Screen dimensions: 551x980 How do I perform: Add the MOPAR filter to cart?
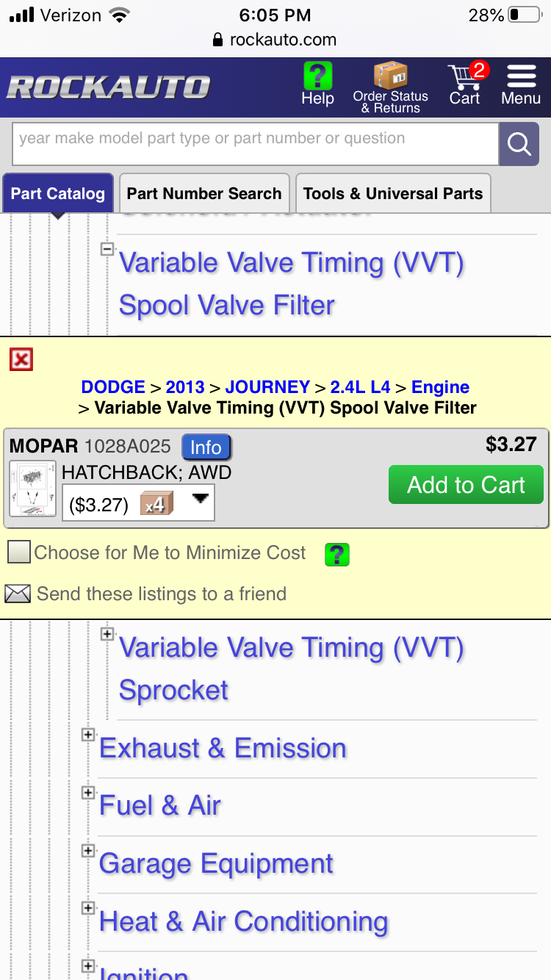pos(466,485)
